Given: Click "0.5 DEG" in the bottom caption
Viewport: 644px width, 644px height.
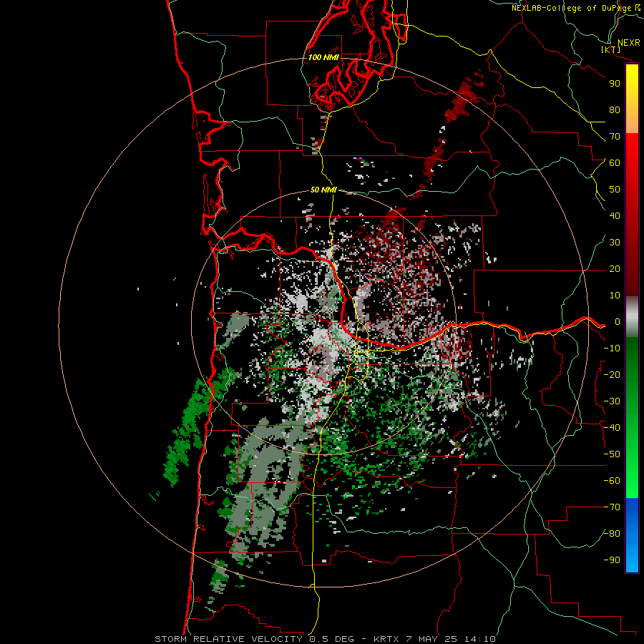Looking at the screenshot, I should pos(331,639).
